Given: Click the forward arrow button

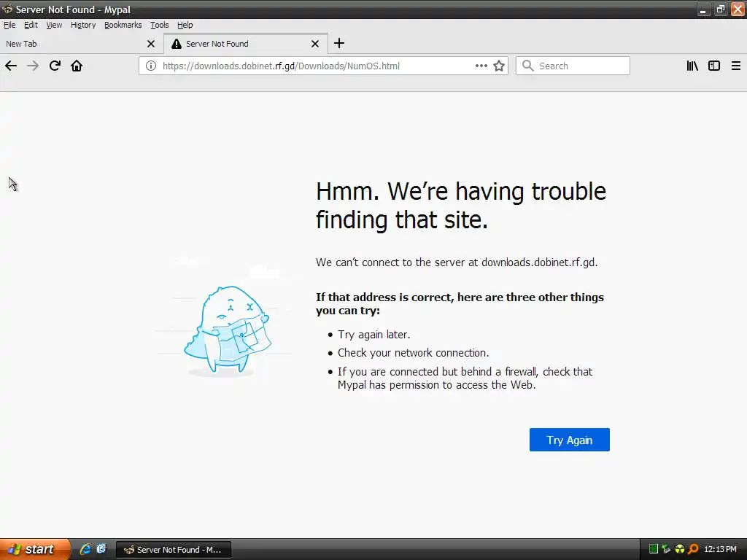Looking at the screenshot, I should 33,66.
